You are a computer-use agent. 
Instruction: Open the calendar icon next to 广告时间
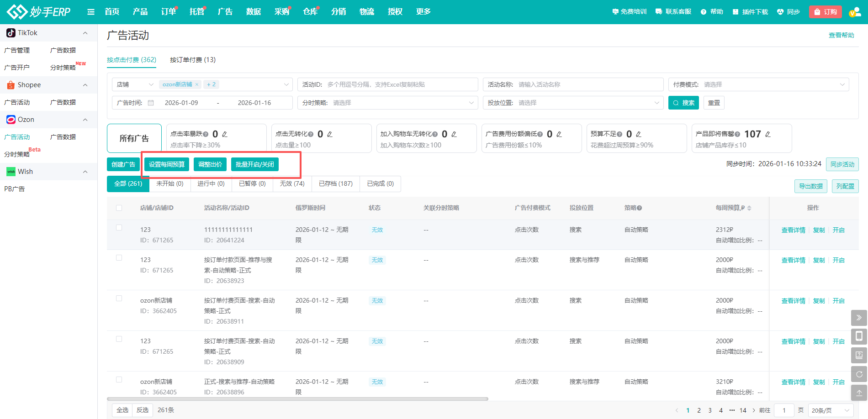[x=151, y=103]
